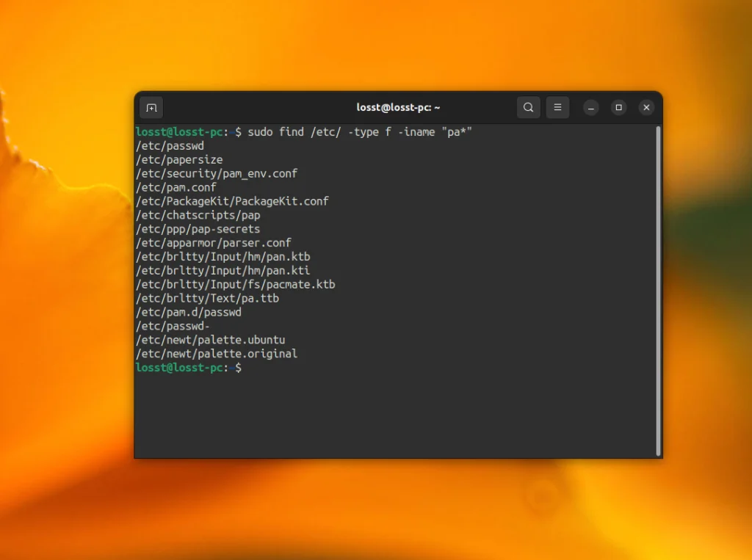Open the terminal hamburger menu
This screenshot has height=560, width=752.
(558, 107)
